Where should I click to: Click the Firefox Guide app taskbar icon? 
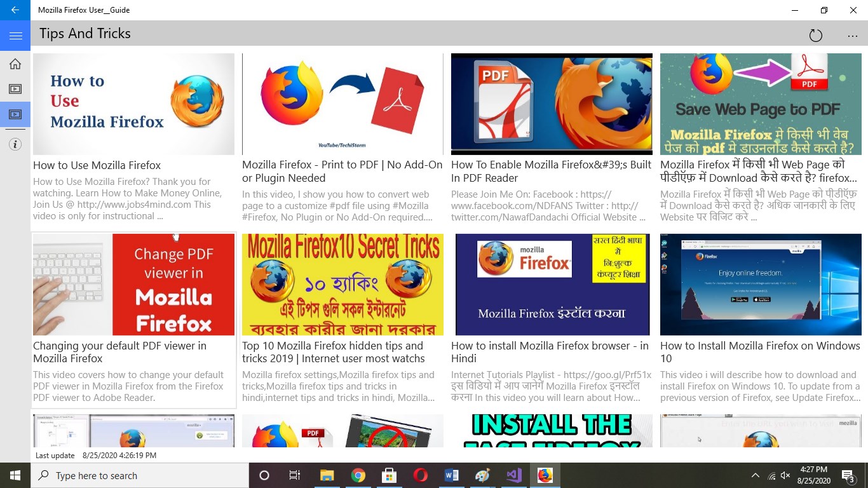coord(545,475)
